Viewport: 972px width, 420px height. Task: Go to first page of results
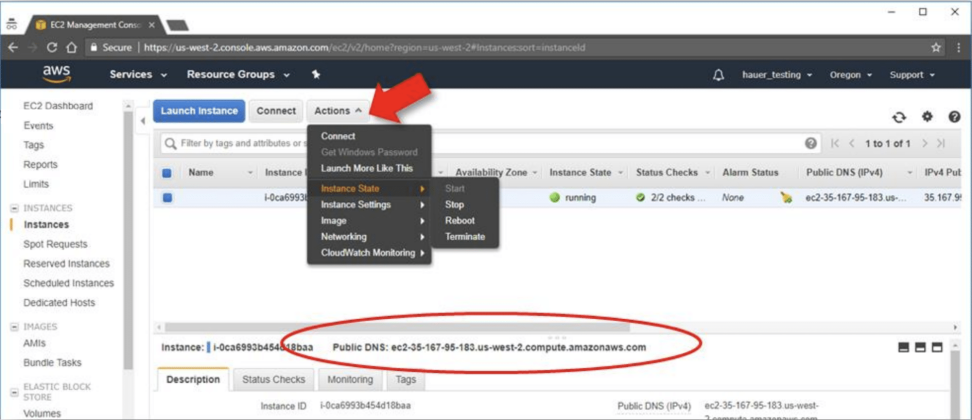click(834, 144)
